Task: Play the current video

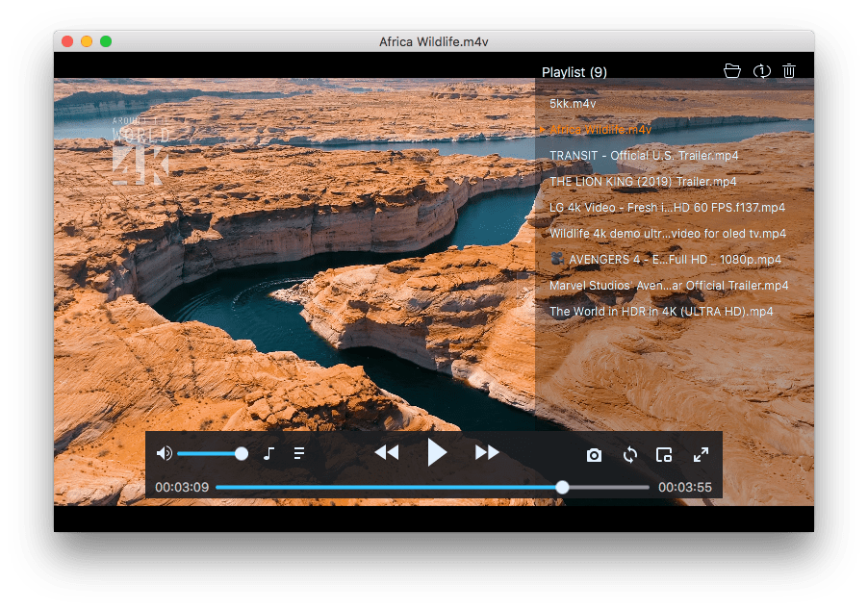Action: [436, 452]
